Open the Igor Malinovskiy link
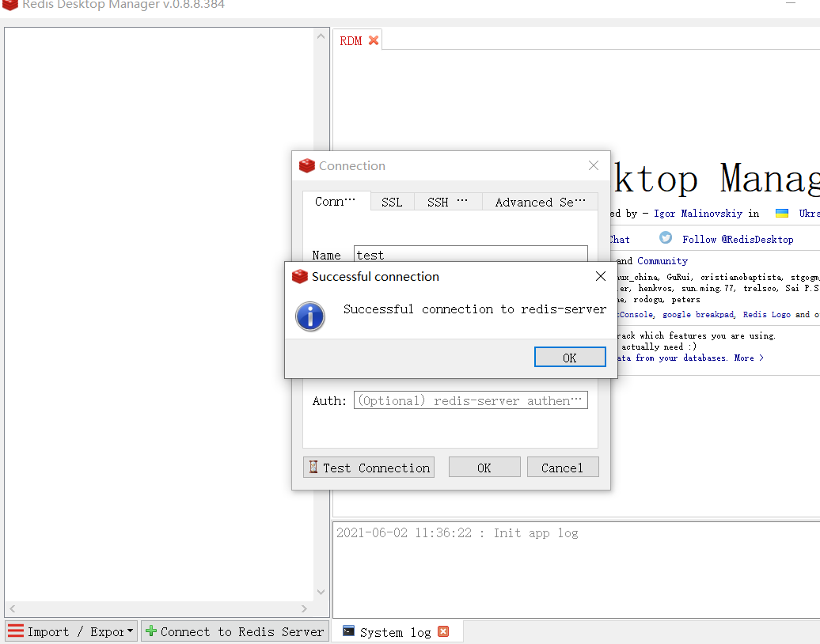This screenshot has height=644, width=820. pyautogui.click(x=698, y=214)
